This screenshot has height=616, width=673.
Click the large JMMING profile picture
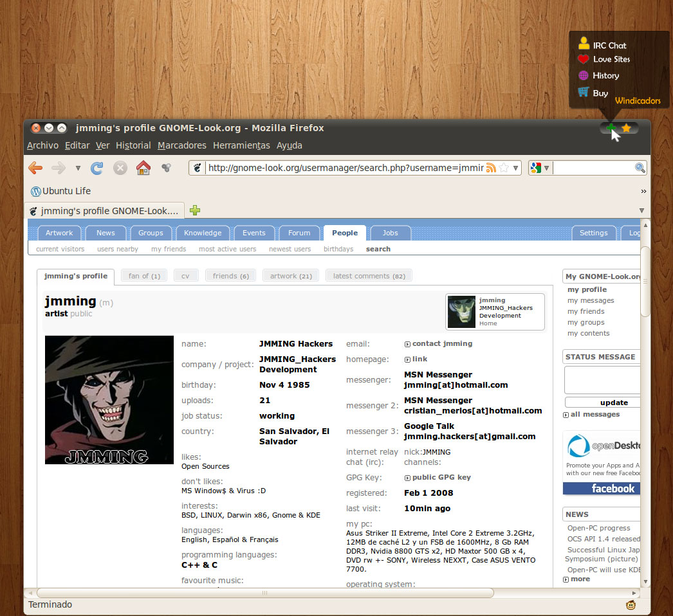109,400
